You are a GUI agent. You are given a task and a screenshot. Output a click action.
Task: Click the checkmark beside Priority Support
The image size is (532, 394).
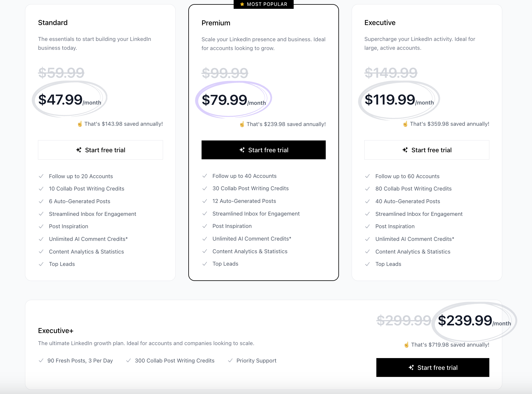pyautogui.click(x=230, y=360)
